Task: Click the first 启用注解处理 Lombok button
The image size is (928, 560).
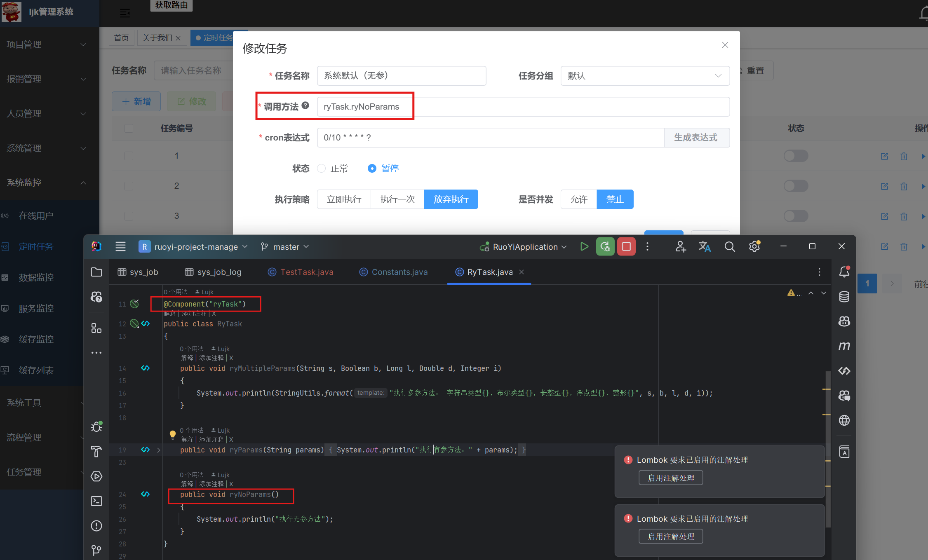Action: coord(671,478)
